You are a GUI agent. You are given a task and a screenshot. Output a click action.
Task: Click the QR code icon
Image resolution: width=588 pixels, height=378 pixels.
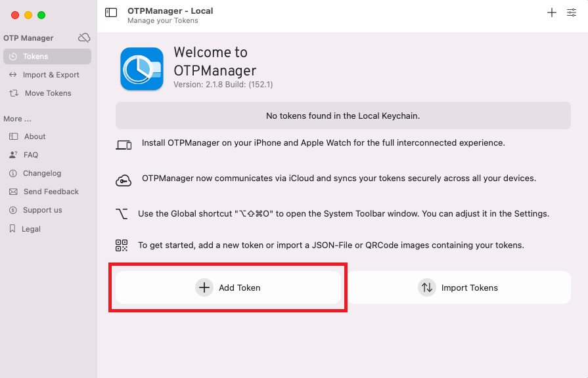pos(122,245)
